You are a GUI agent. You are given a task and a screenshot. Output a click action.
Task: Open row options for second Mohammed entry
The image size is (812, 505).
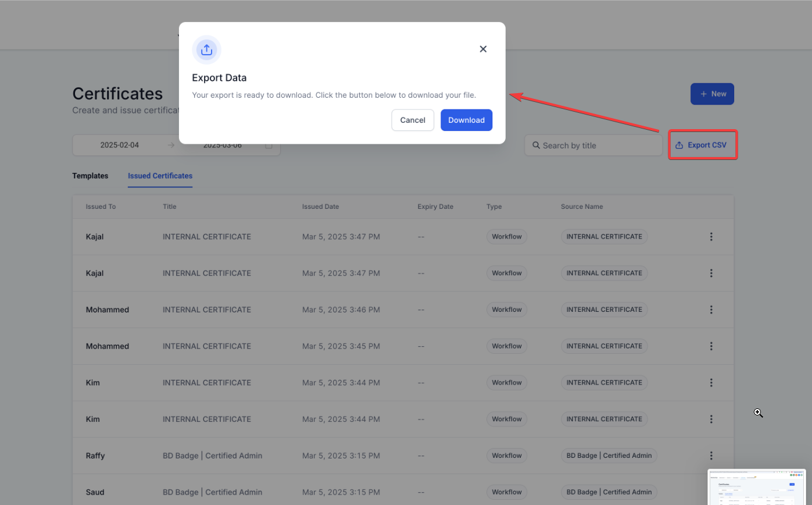pyautogui.click(x=711, y=346)
